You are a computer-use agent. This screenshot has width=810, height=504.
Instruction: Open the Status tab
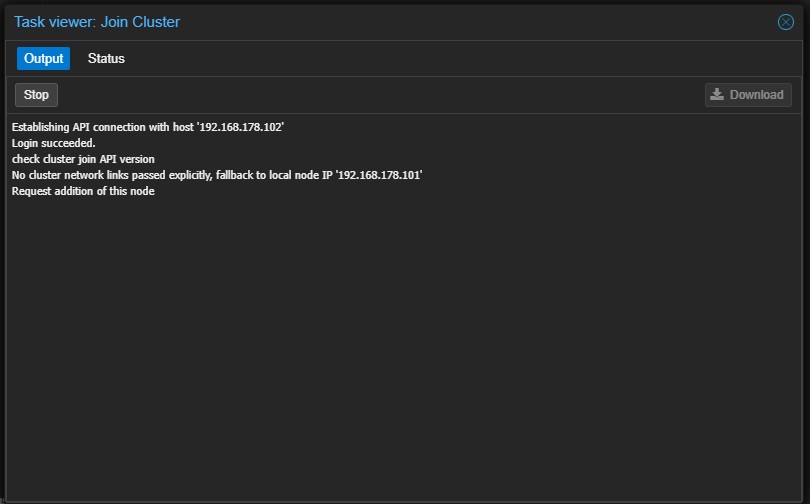[106, 59]
